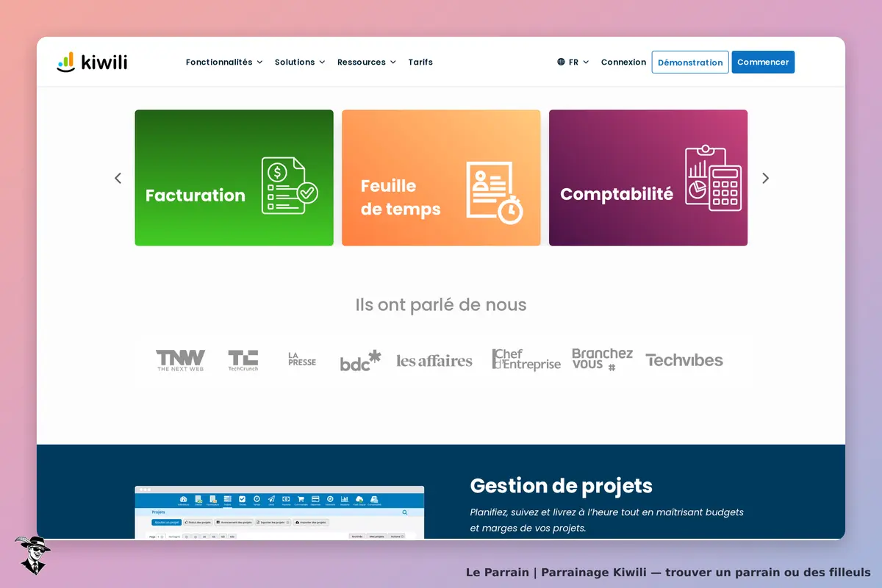Click the Techvibes logo
The width and height of the screenshot is (882, 588).
(684, 360)
